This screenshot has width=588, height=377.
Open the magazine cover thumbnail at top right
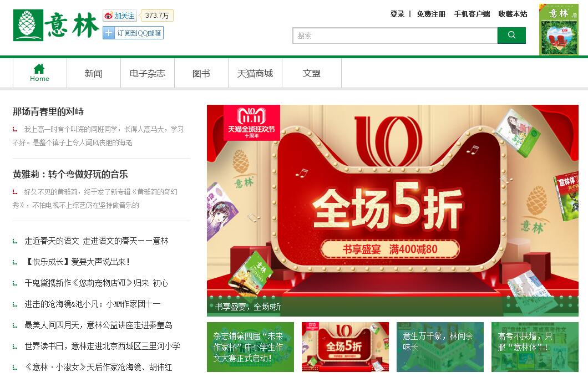tap(559, 30)
